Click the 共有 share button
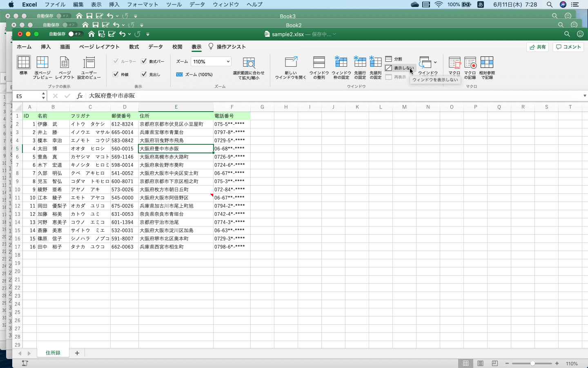The image size is (588, 368). coord(537,47)
